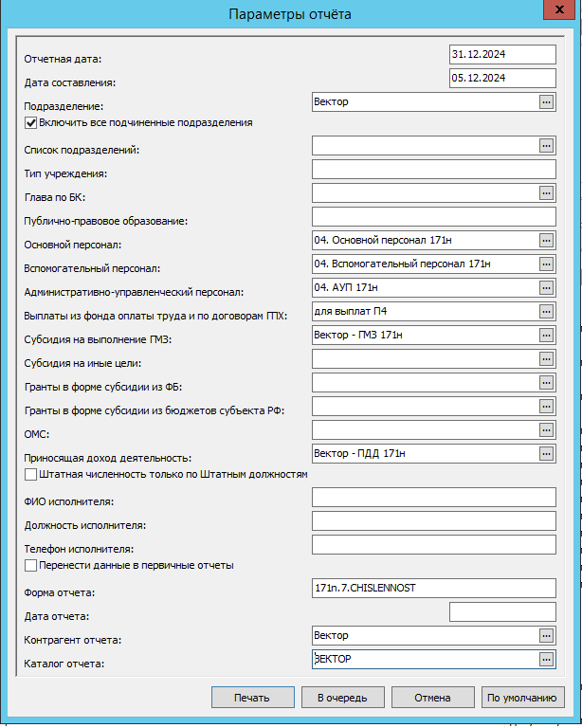Image resolution: width=582 pixels, height=728 pixels.
Task: Check Перенести данные в первичные отчеты
Action: pyautogui.click(x=31, y=565)
